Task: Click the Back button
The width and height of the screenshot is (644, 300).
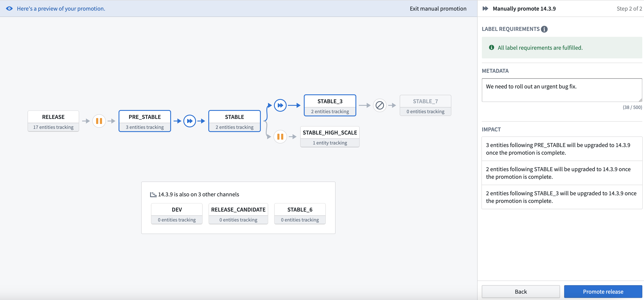Action: tap(521, 291)
